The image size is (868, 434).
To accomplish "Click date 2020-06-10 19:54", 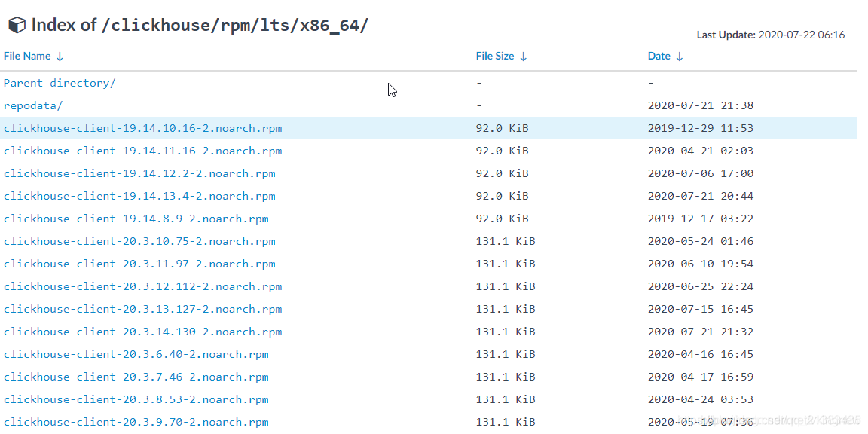I will click(701, 264).
